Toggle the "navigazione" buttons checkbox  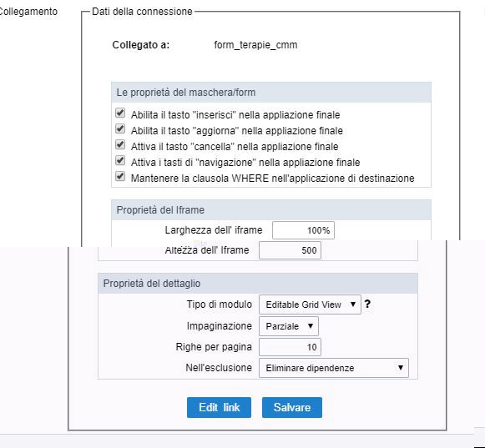point(120,160)
